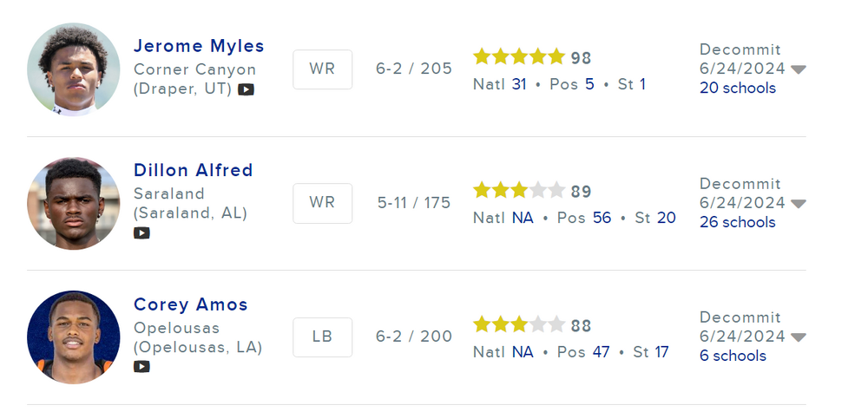
Task: View Jerome Myles' 20 schools list
Action: pos(737,88)
